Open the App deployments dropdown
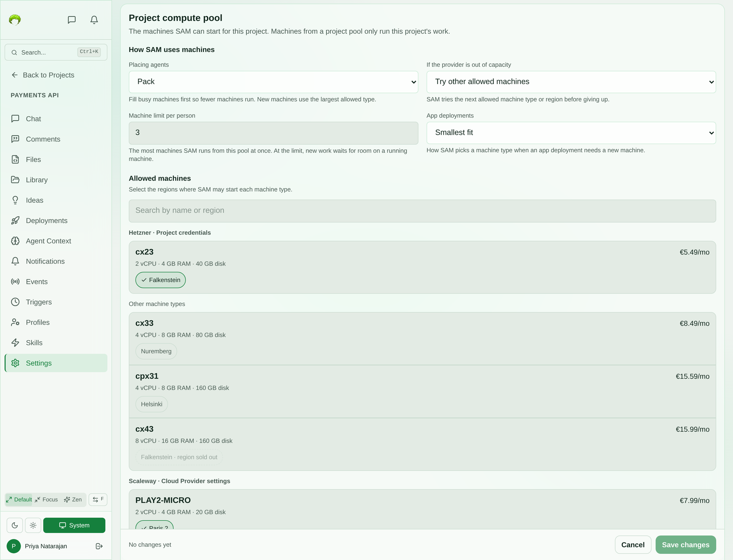Screen dimensions: 733x560 click(x=571, y=133)
